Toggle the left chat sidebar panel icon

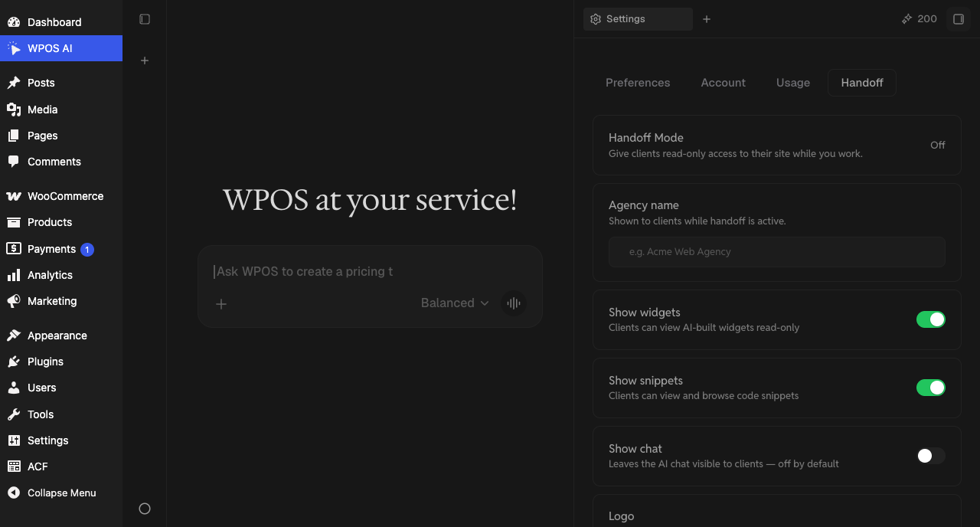tap(145, 19)
